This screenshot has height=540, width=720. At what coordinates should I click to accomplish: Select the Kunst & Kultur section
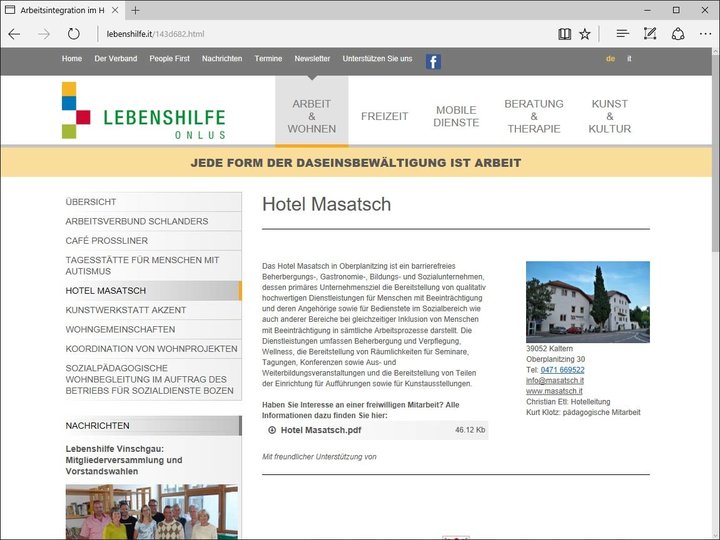coord(610,116)
